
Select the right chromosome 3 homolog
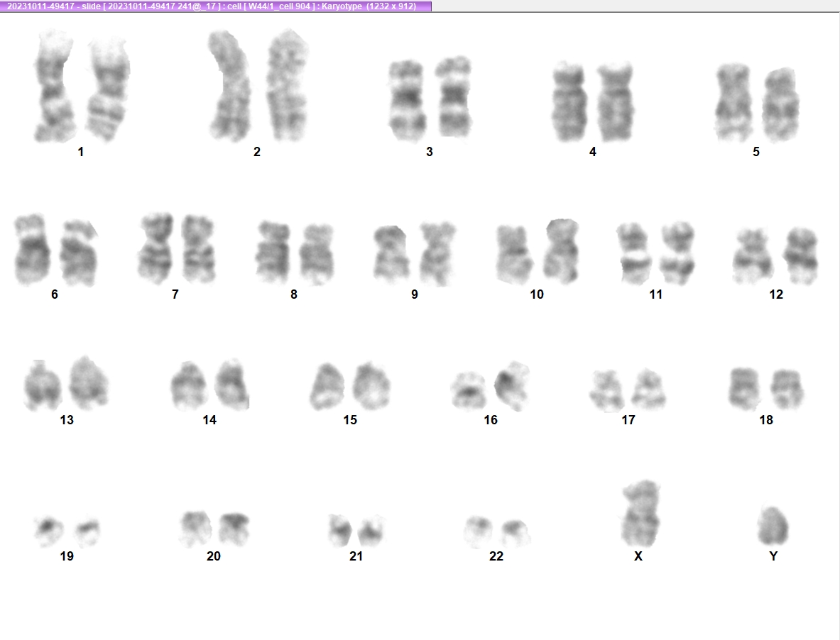[454, 97]
